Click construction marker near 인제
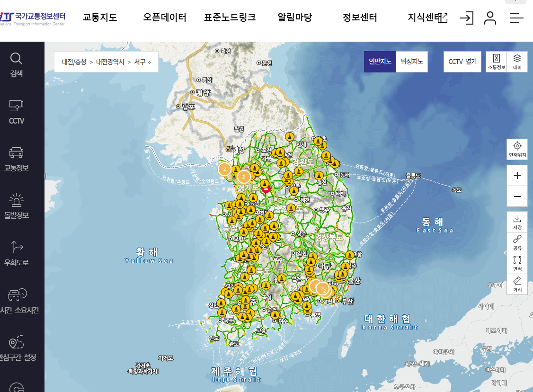Screen dimensions: 533x392 pyautogui.click(x=290, y=137)
